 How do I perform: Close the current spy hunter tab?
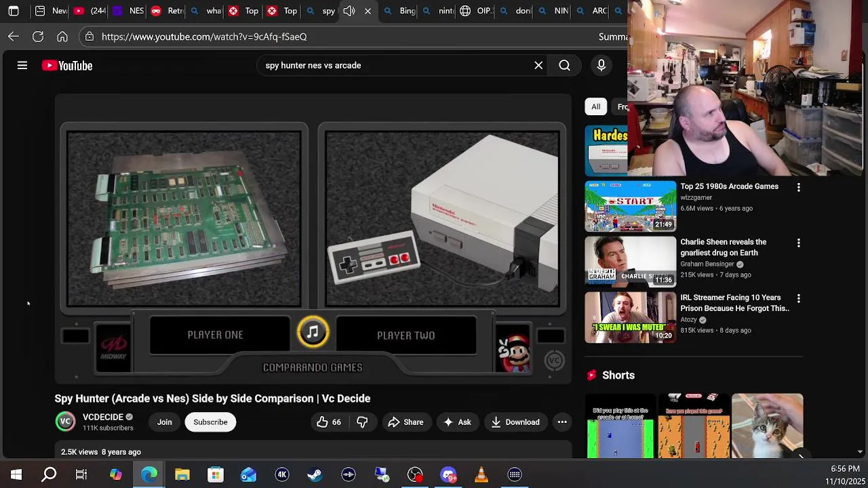pos(368,11)
